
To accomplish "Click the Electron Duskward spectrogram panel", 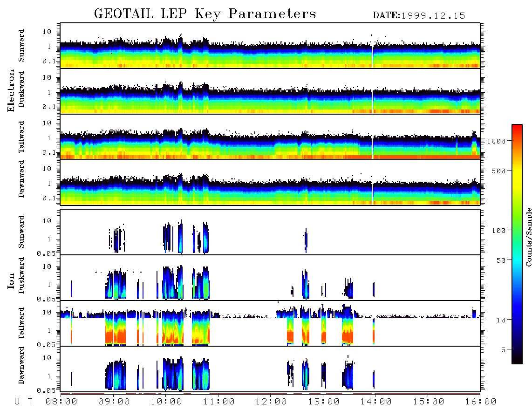I will pos(270,91).
